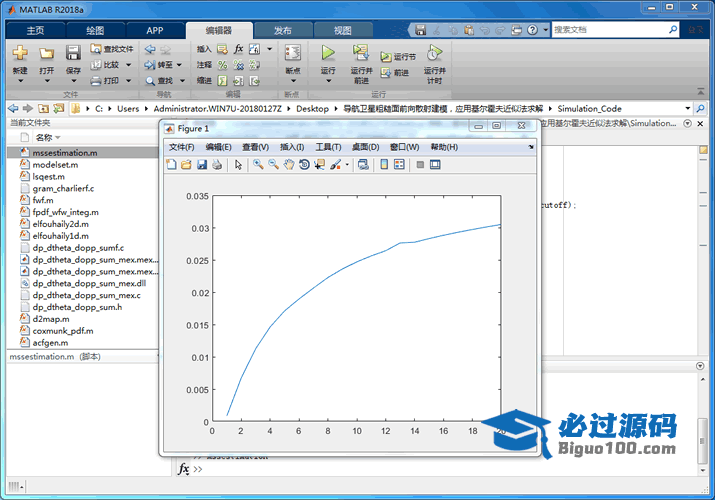Click Run and Time icon

point(435,52)
